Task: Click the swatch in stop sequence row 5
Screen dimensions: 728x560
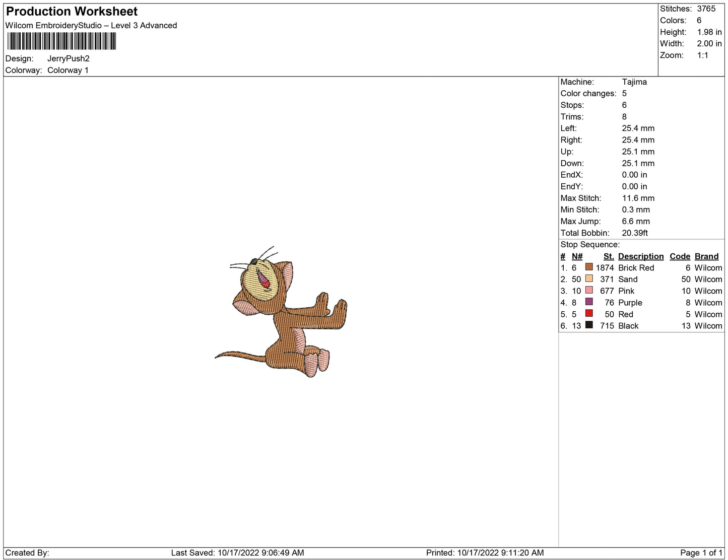Action: coord(589,313)
